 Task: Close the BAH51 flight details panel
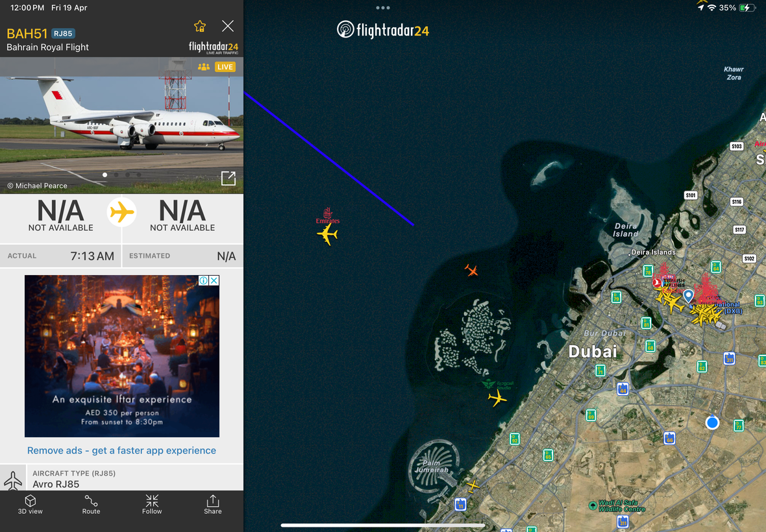click(x=228, y=26)
